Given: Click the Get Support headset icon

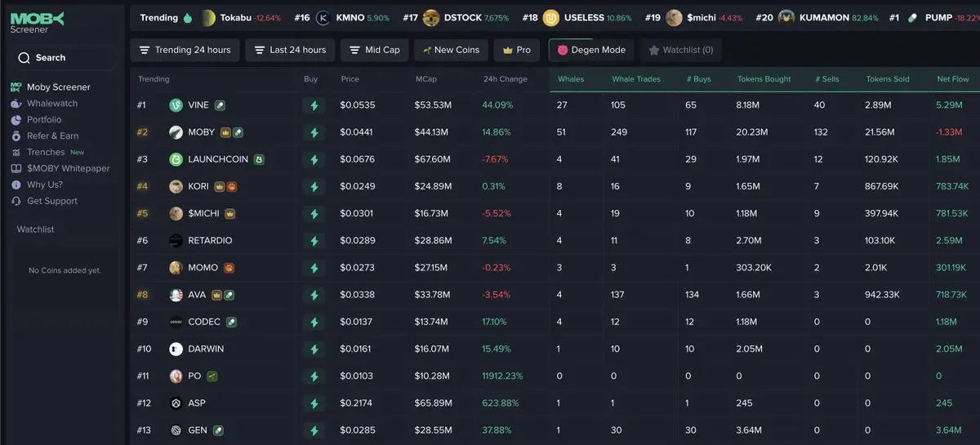Looking at the screenshot, I should (16, 201).
